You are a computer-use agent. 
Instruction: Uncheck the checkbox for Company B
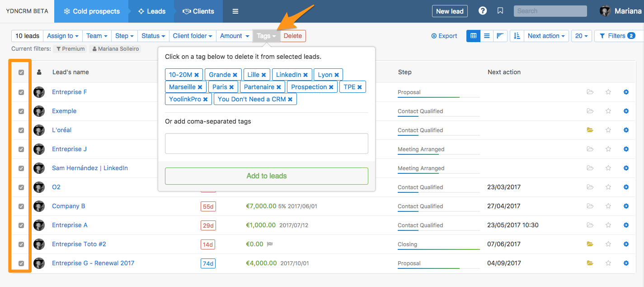tap(20, 206)
